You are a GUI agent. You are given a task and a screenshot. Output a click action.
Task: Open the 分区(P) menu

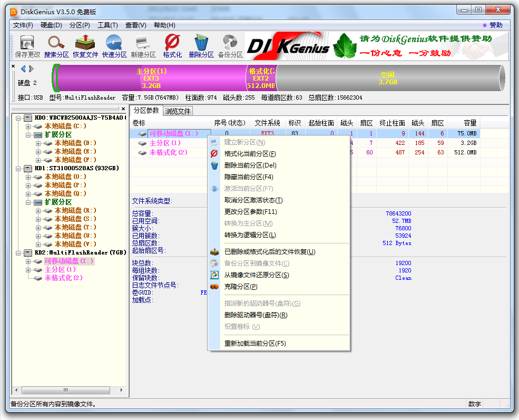[80, 25]
